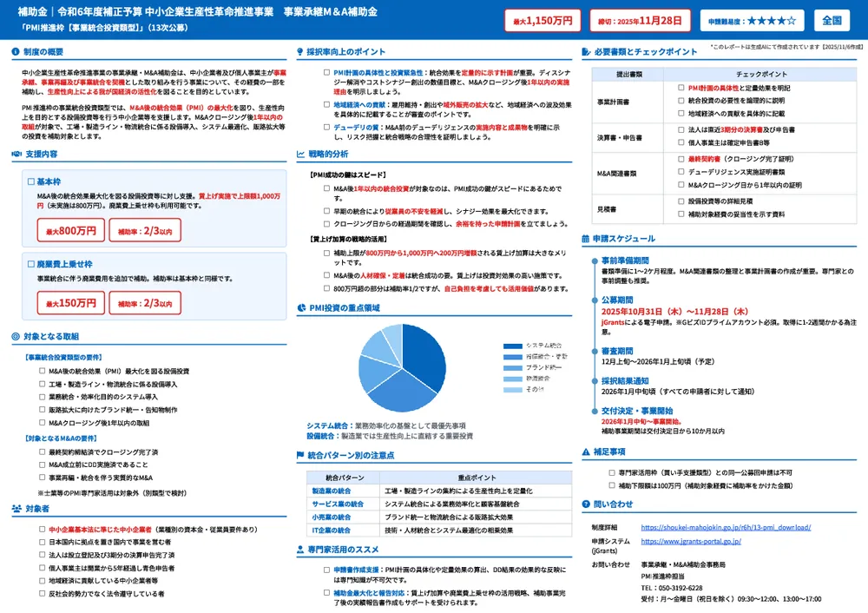Click the 公募期間 timeline marker

coord(594,300)
